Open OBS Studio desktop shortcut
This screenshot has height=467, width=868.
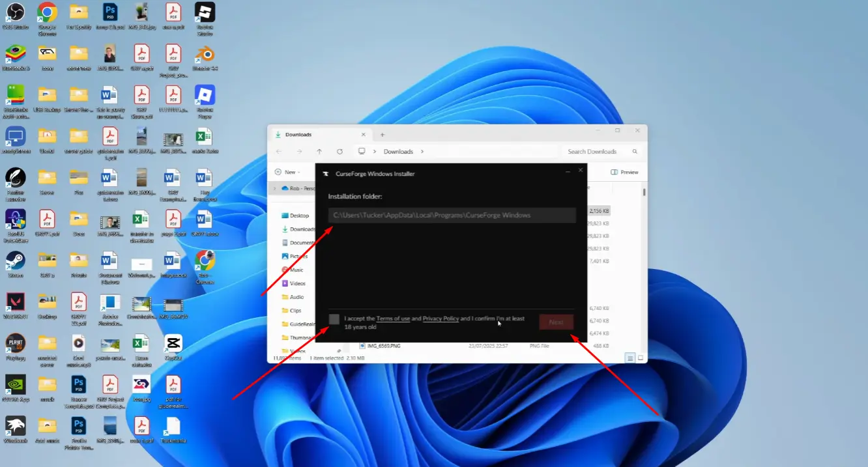pyautogui.click(x=15, y=16)
